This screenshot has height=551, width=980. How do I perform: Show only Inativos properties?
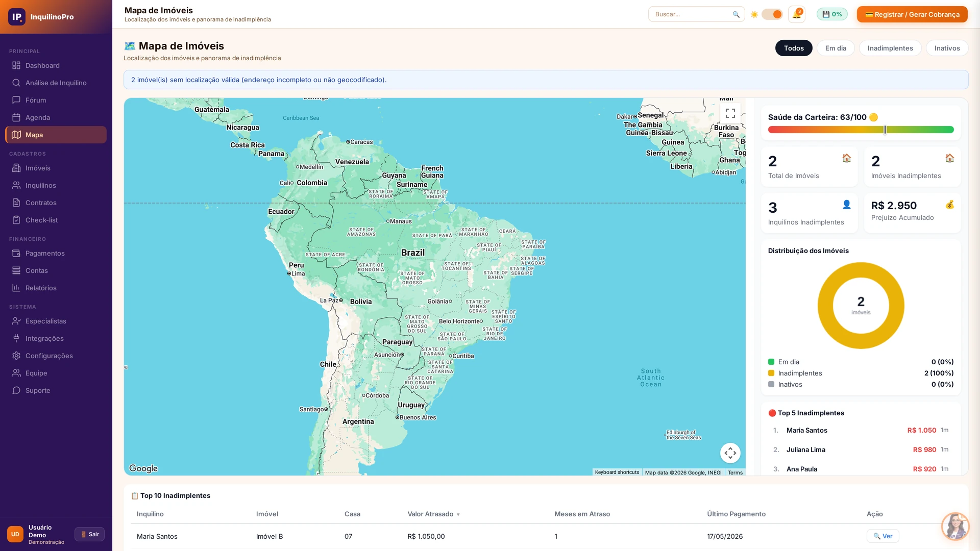click(947, 48)
